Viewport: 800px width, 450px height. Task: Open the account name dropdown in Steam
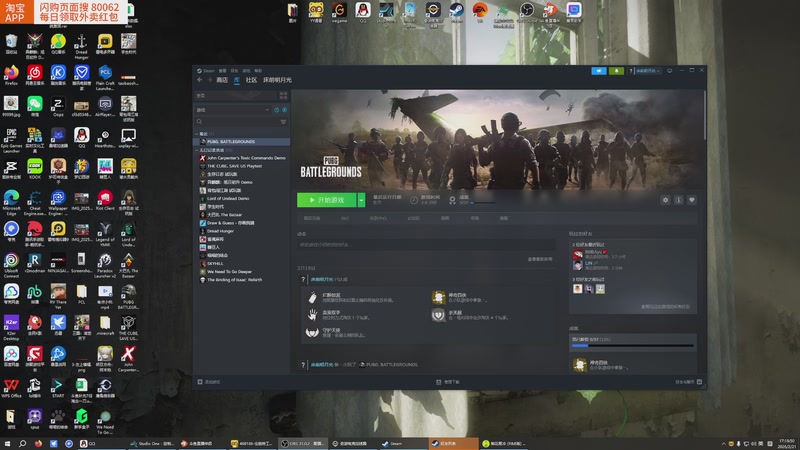(647, 70)
